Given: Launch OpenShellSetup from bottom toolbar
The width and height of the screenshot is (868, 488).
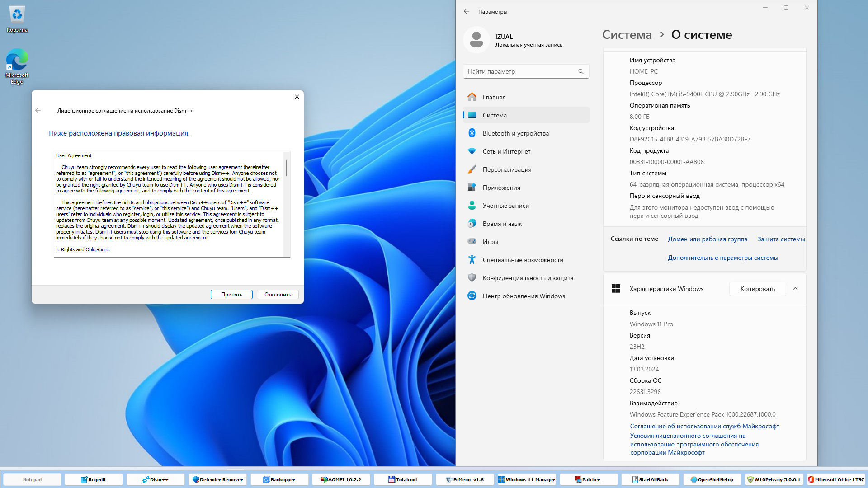Looking at the screenshot, I should pos(712,479).
